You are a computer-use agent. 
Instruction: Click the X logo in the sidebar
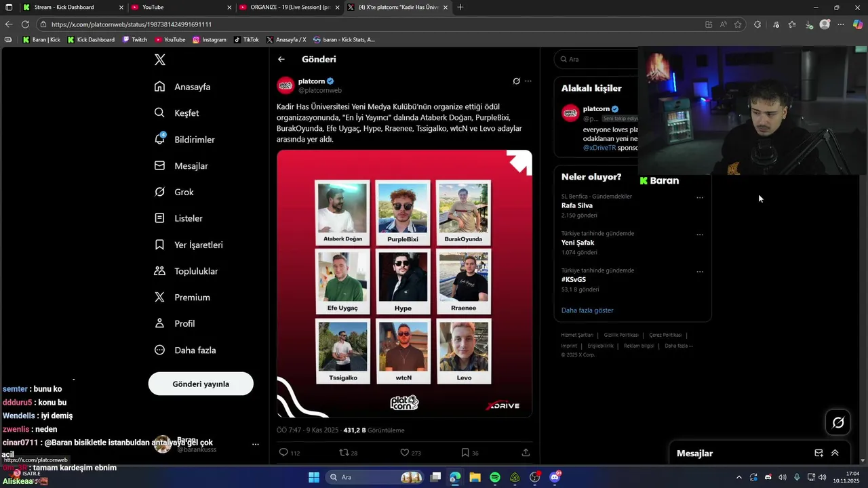[160, 60]
